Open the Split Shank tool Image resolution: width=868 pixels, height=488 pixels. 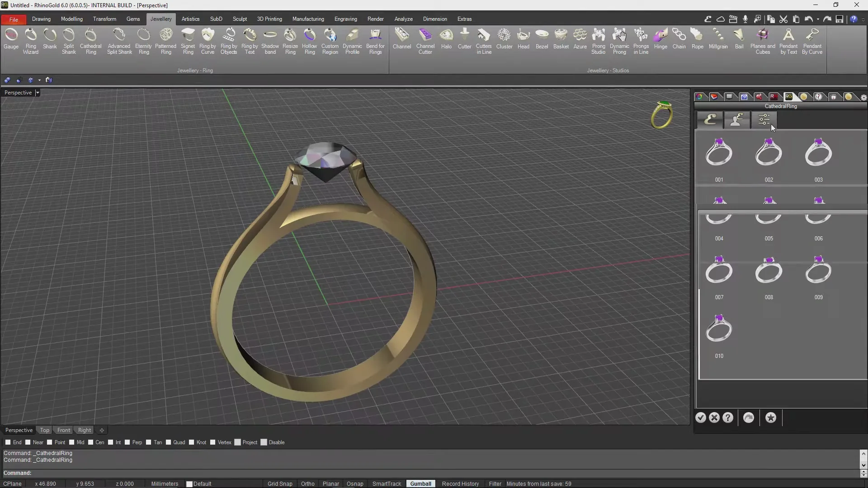(x=69, y=41)
